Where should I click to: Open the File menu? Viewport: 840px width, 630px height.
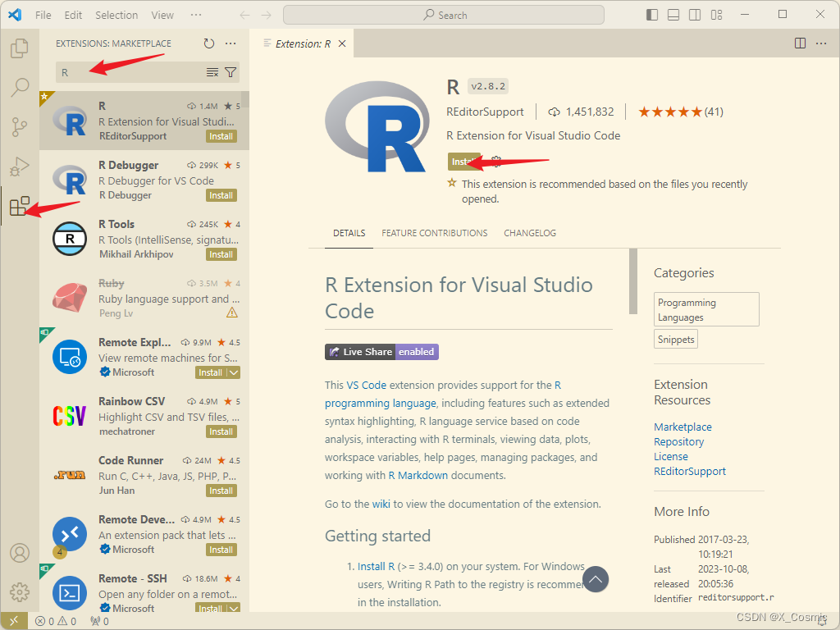point(43,15)
